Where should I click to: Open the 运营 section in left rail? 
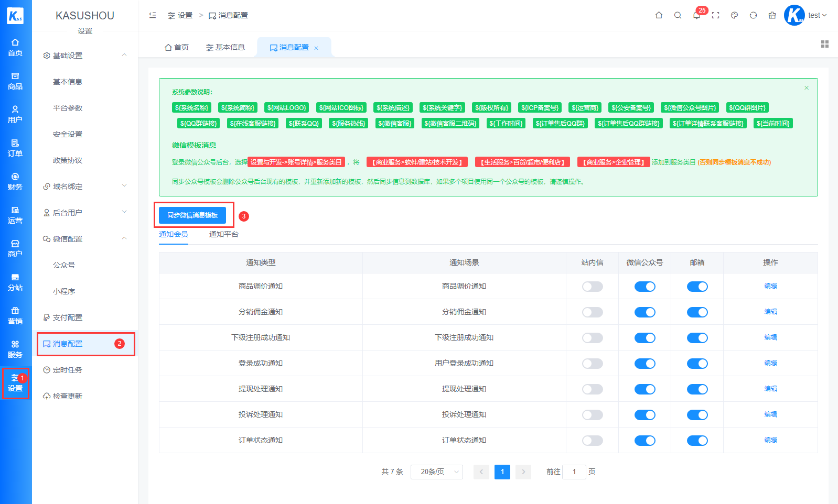(x=15, y=215)
